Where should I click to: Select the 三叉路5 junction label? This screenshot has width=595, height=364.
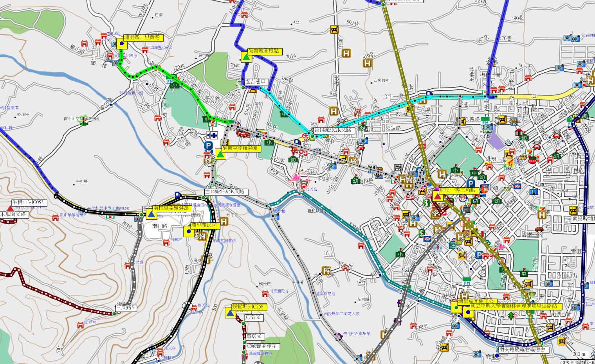[x=125, y=308]
